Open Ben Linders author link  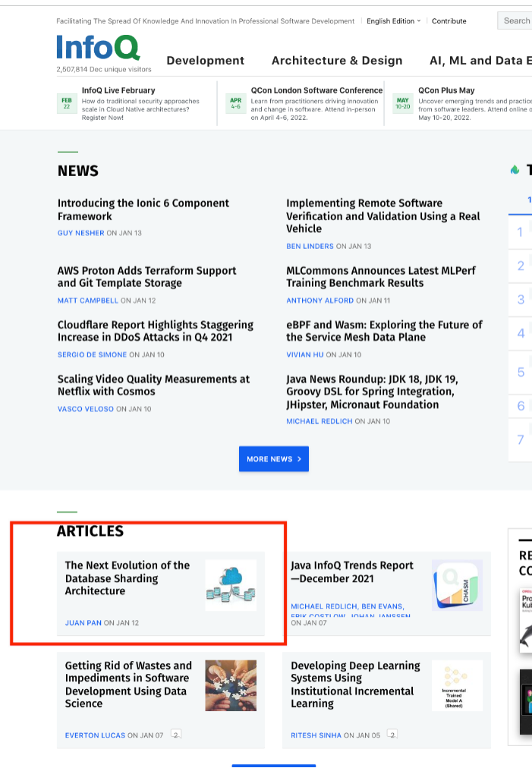pos(310,247)
